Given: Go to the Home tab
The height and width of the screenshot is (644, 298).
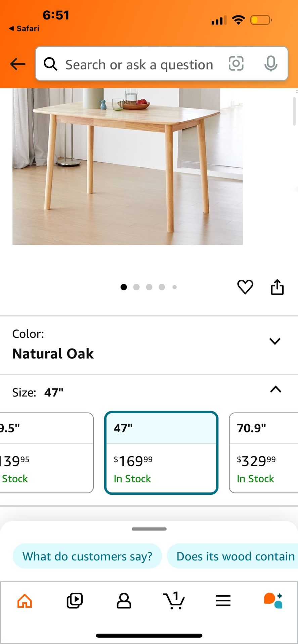Looking at the screenshot, I should (25, 600).
